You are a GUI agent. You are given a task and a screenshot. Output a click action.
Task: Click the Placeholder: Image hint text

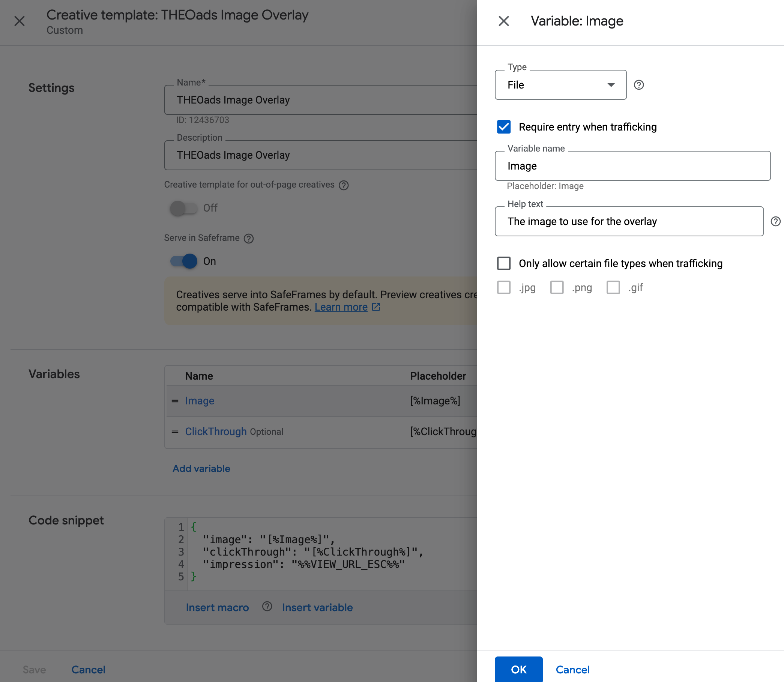(545, 186)
